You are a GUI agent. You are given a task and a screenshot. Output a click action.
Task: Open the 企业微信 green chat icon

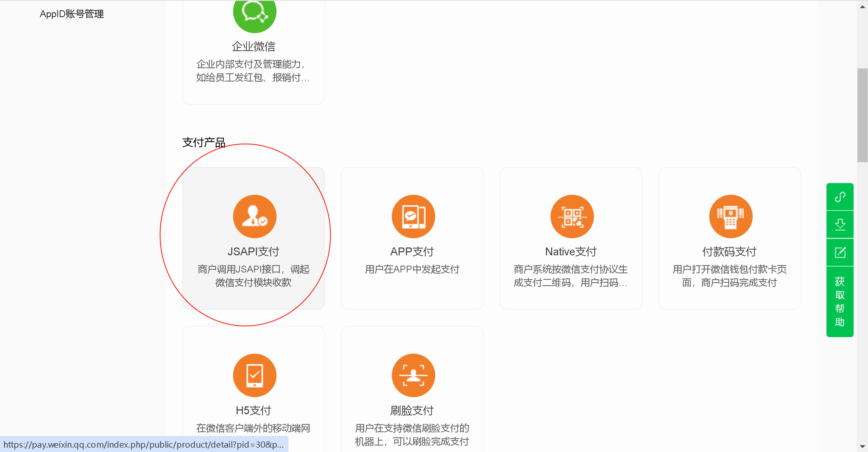click(255, 14)
